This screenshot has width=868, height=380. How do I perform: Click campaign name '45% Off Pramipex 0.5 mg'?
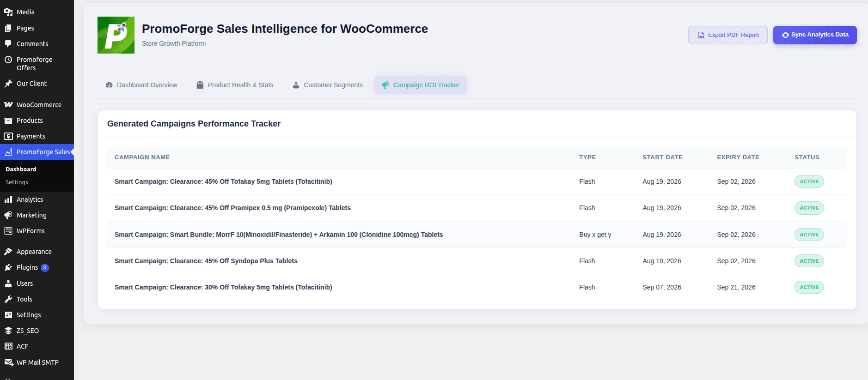[232, 208]
